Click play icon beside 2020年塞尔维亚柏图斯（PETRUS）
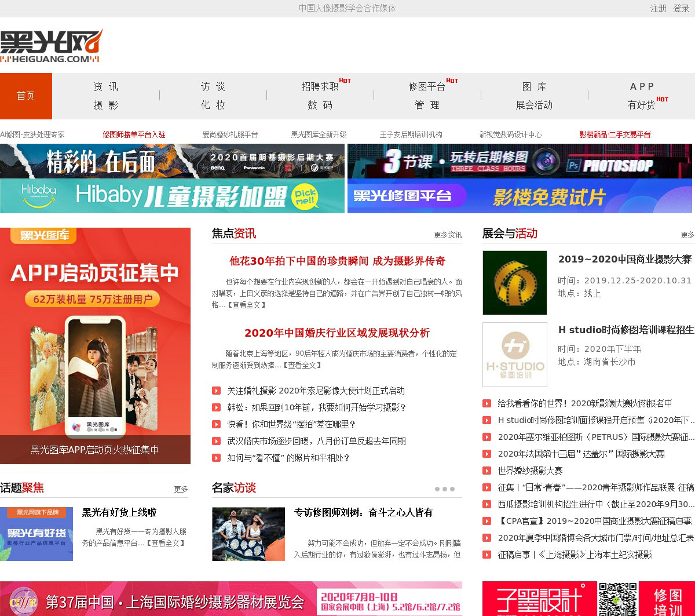695x616 pixels. point(487,437)
